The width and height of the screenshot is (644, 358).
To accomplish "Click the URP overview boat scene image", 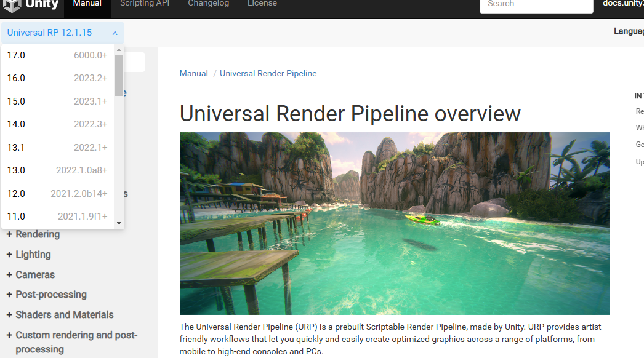I will point(395,223).
